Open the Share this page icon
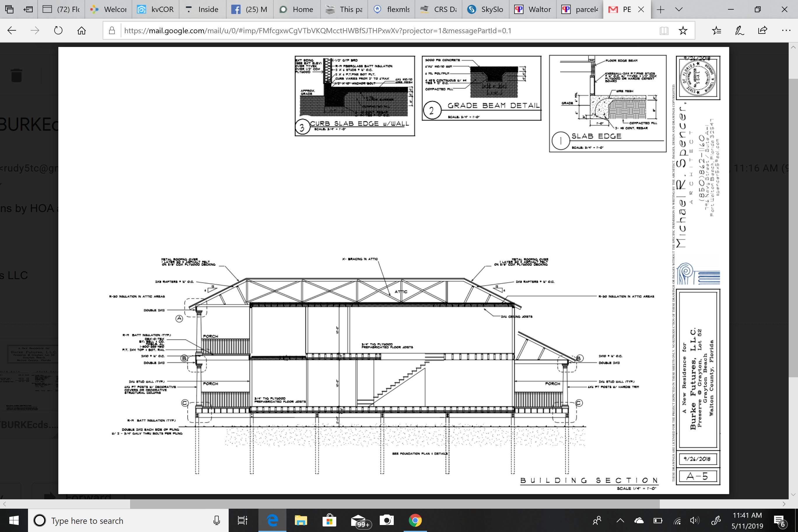This screenshot has width=798, height=532. pyautogui.click(x=762, y=31)
